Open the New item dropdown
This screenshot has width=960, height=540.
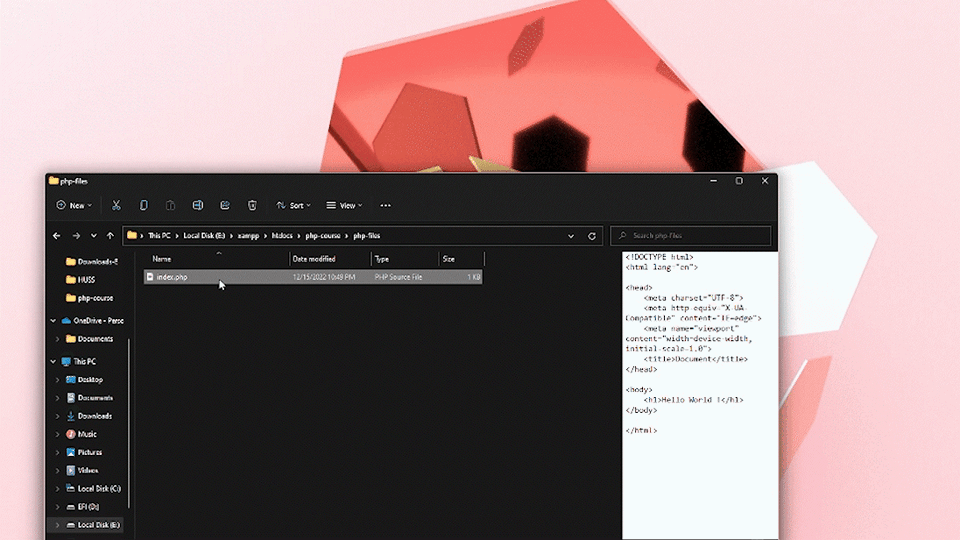75,205
